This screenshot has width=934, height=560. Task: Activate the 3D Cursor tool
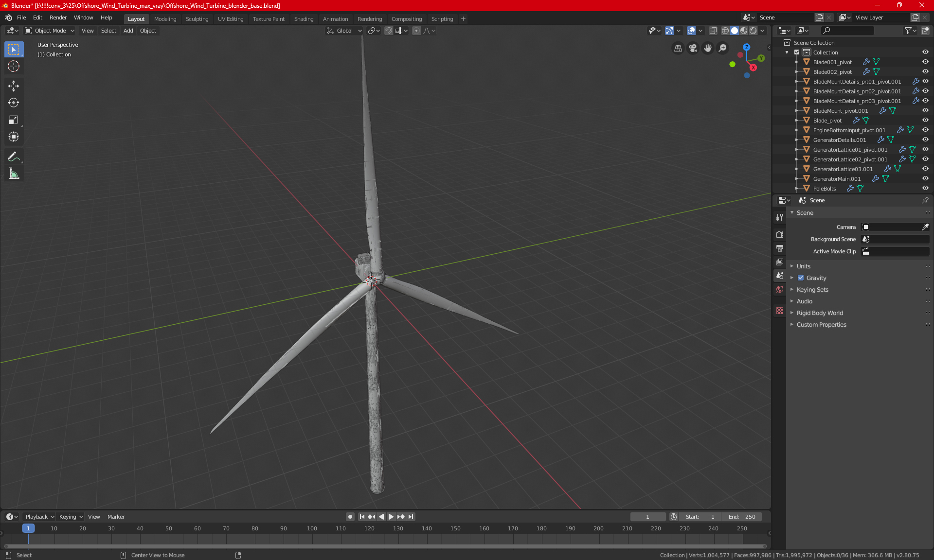click(x=14, y=66)
